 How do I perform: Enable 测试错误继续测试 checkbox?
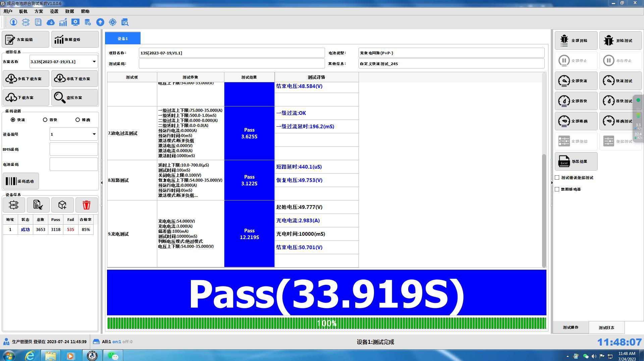(557, 178)
